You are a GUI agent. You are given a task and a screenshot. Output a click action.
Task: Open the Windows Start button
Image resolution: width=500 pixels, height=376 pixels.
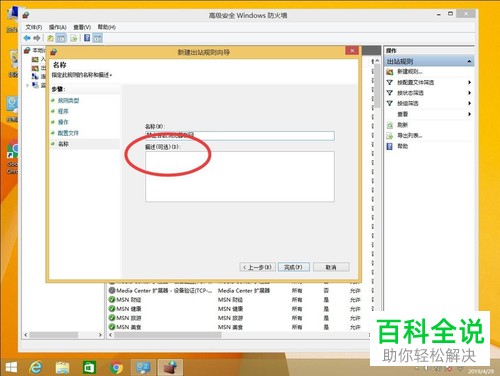coord(11,368)
